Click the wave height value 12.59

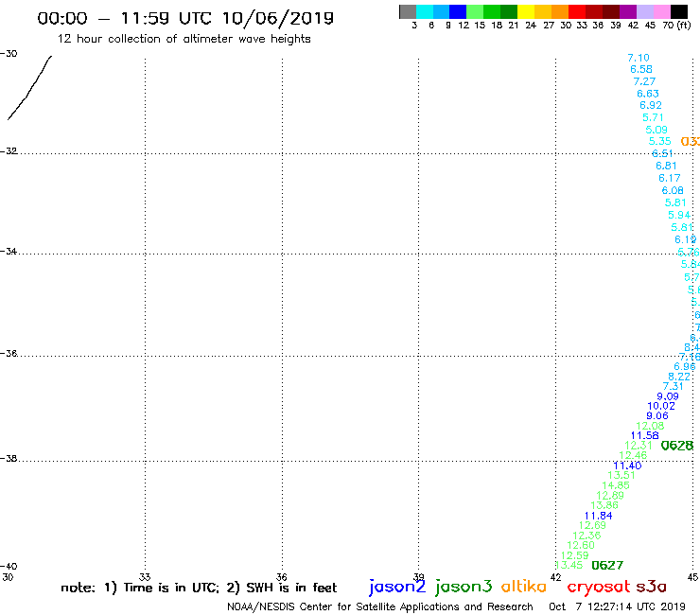pyautogui.click(x=574, y=555)
